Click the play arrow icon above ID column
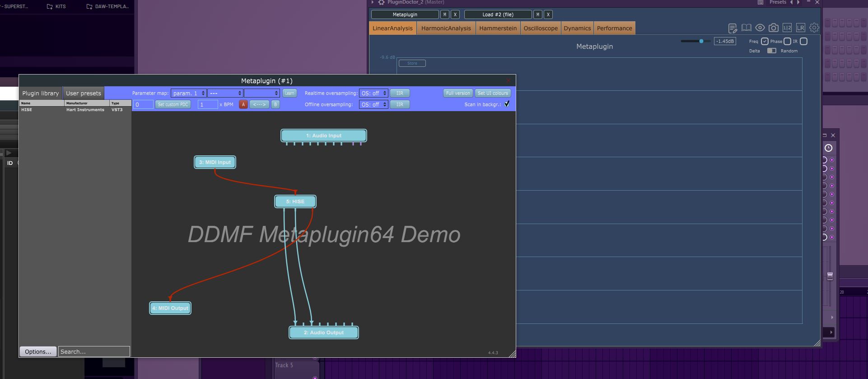868x379 pixels. point(9,153)
